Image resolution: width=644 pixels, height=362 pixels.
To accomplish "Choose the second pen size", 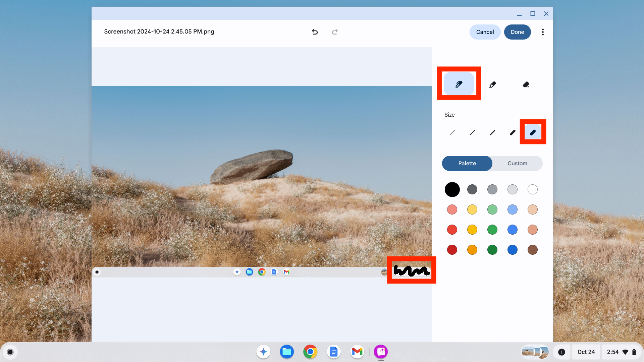I will [x=472, y=132].
